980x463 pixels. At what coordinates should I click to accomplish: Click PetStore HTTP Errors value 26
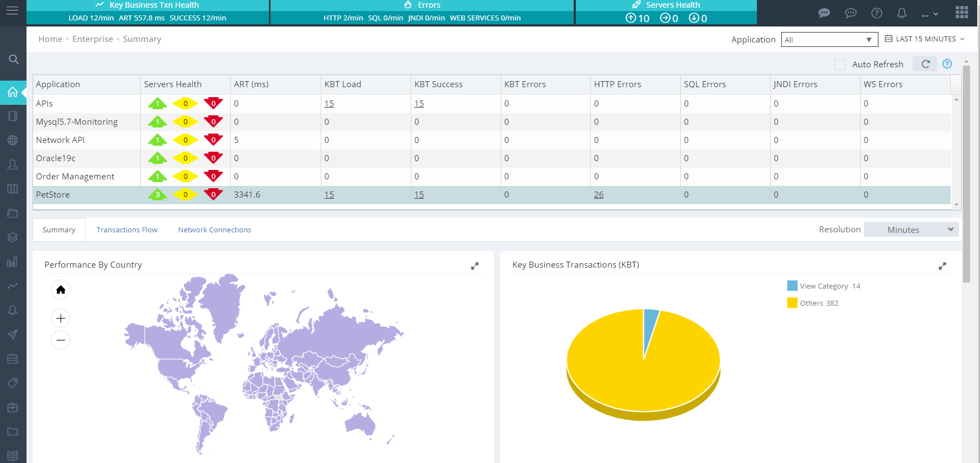598,195
